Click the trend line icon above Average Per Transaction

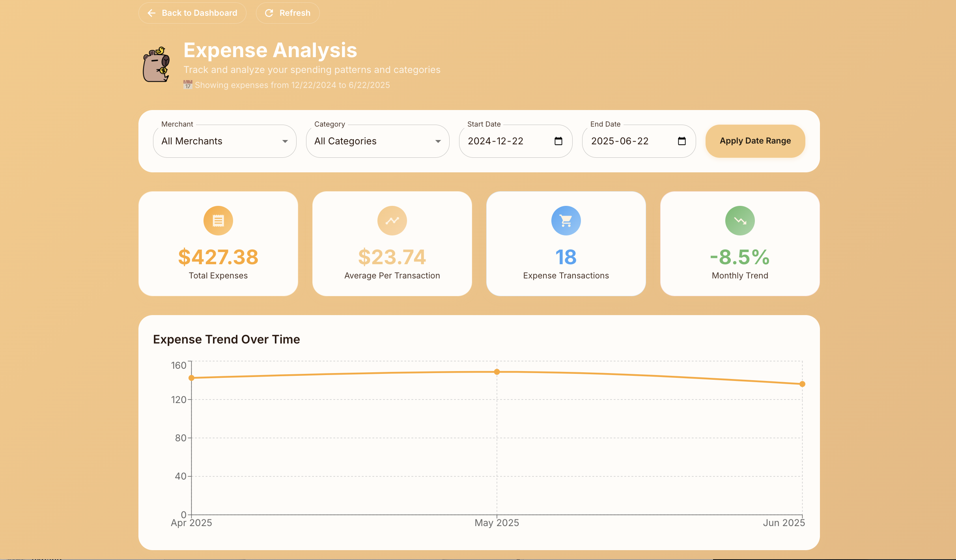pyautogui.click(x=392, y=220)
